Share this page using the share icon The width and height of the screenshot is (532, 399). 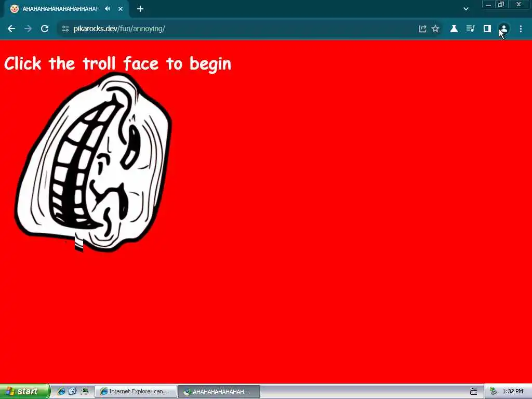(422, 29)
